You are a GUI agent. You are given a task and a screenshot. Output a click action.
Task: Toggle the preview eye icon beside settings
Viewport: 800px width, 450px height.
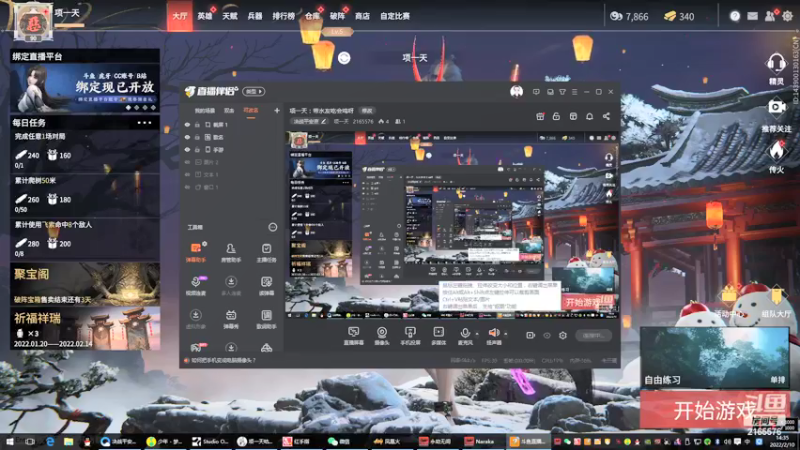547,335
